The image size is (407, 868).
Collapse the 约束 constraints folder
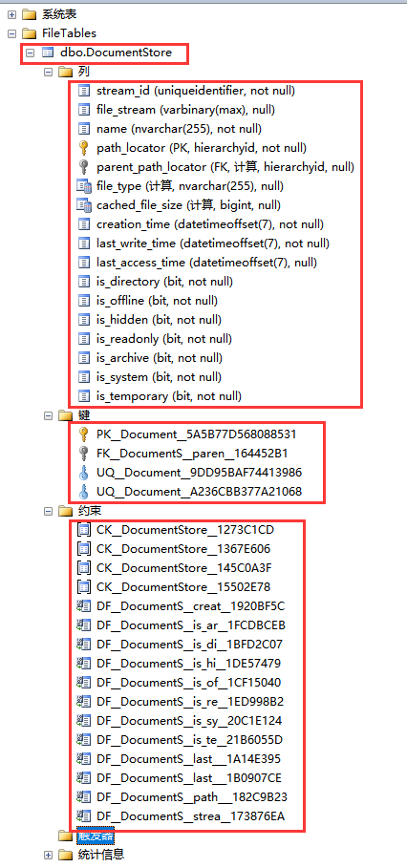pyautogui.click(x=48, y=511)
